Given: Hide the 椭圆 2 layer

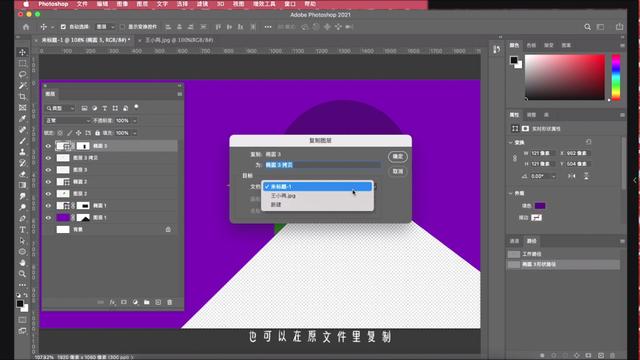Looking at the screenshot, I should [x=48, y=182].
